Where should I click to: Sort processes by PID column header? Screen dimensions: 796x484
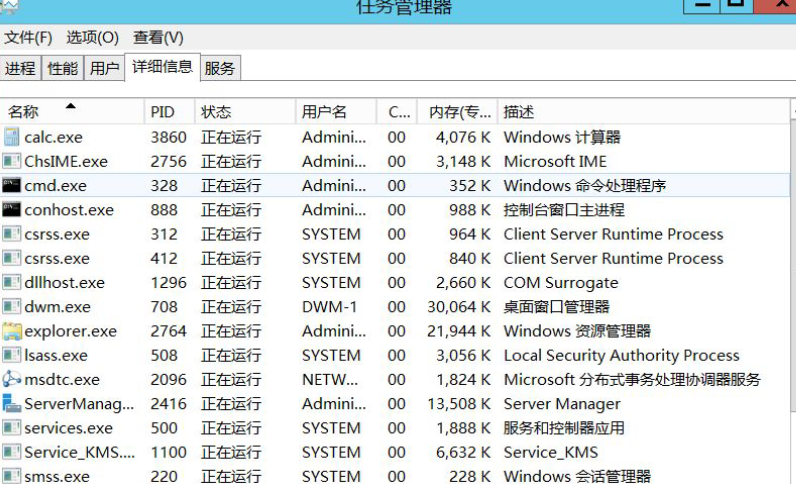[x=162, y=112]
